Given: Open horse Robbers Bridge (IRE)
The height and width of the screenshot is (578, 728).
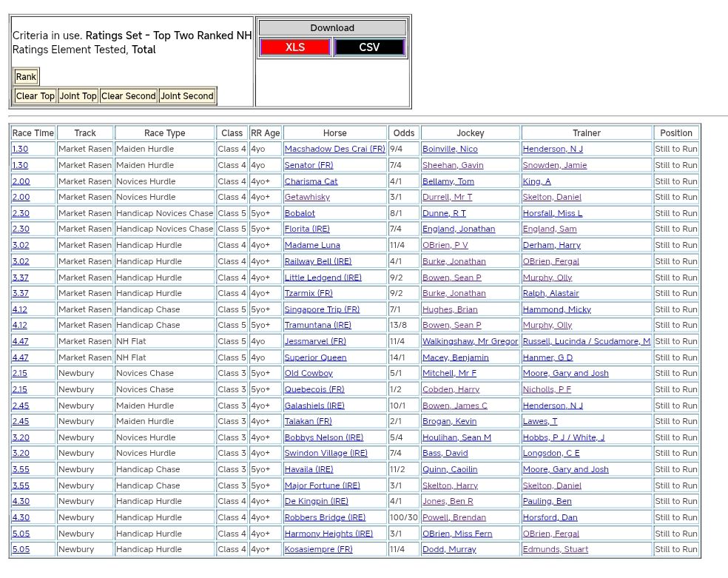Looking at the screenshot, I should coord(325,518).
